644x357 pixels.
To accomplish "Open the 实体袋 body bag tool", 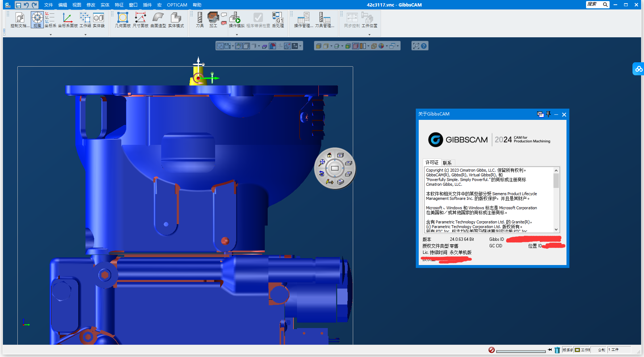I will point(99,20).
